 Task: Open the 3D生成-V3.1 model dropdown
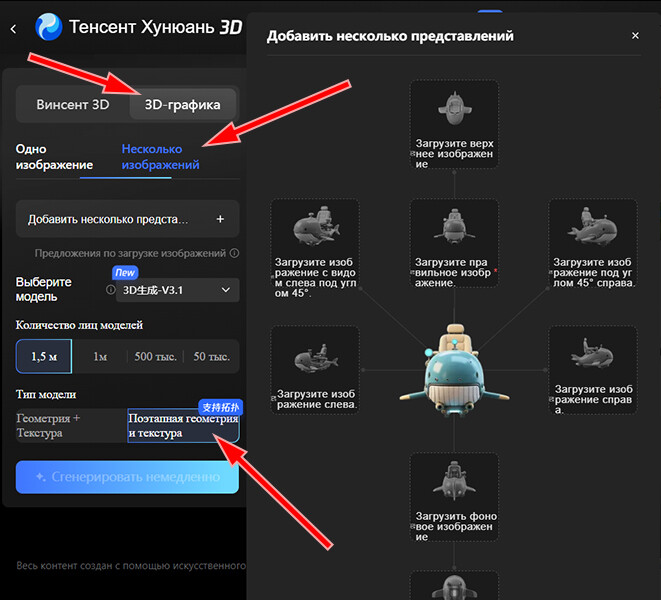[178, 291]
